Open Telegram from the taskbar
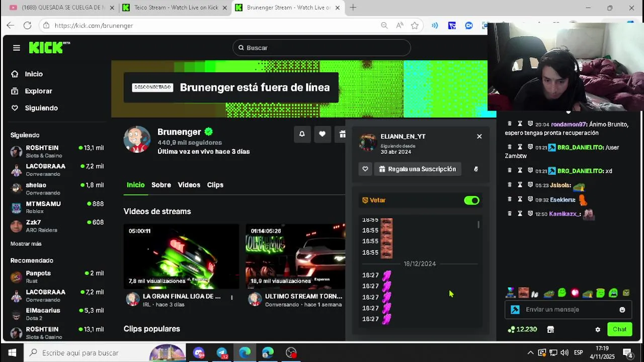The image size is (644, 362). (x=222, y=353)
